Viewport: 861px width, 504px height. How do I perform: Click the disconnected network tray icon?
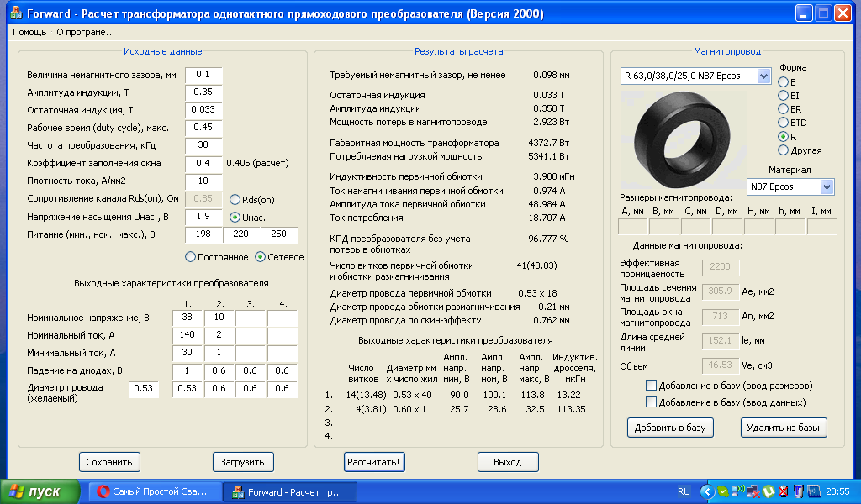753,491
